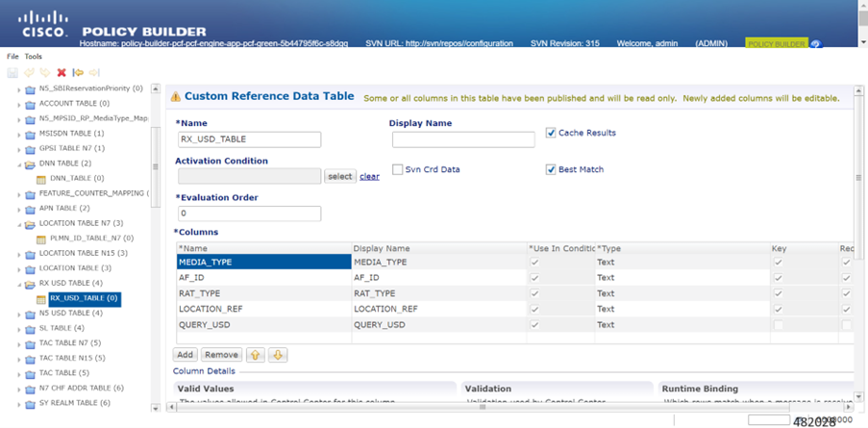Click the Evaluation Order input field
The image size is (868, 428).
point(250,214)
